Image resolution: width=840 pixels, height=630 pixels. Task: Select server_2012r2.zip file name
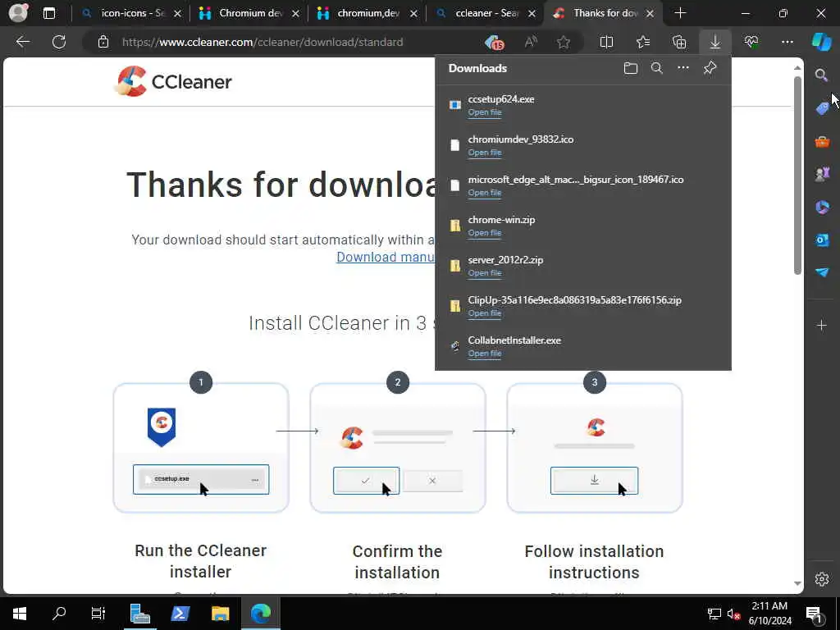[x=505, y=260]
